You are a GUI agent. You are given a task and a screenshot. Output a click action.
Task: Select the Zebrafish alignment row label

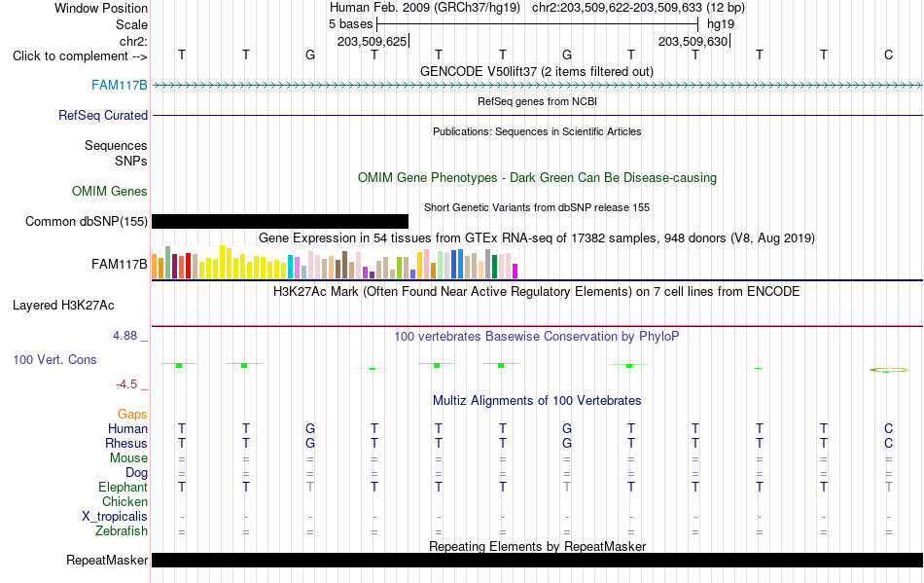[121, 530]
